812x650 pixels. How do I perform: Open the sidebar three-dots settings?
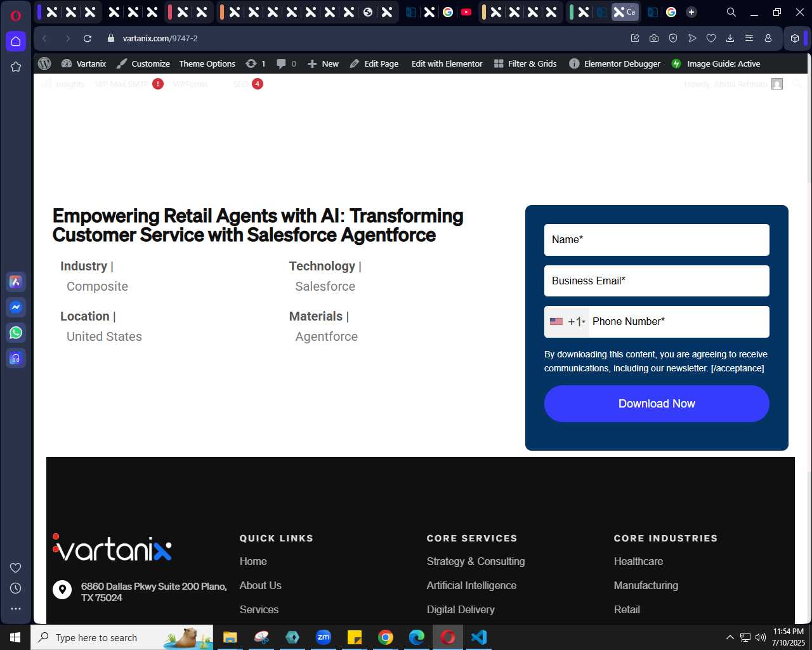click(x=16, y=609)
